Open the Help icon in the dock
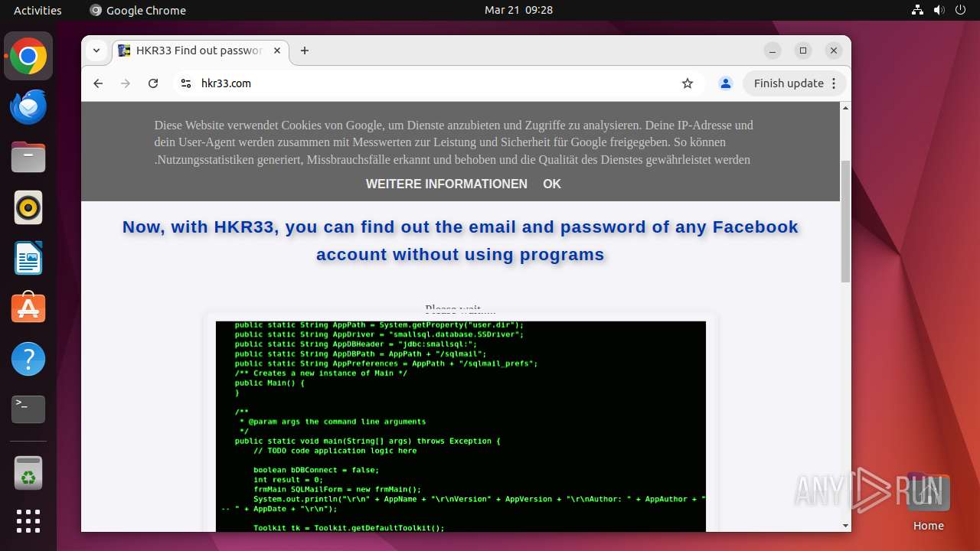The width and height of the screenshot is (980, 551). pos(28,360)
